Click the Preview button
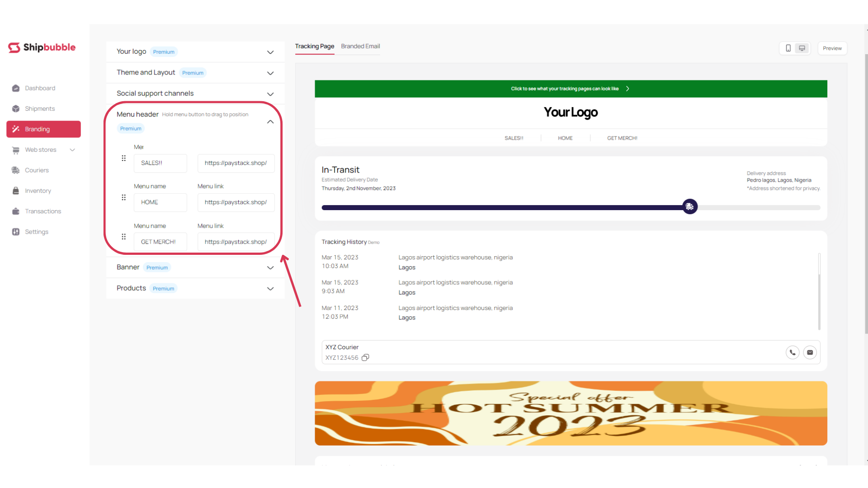Image resolution: width=868 pixels, height=488 pixels. 832,48
